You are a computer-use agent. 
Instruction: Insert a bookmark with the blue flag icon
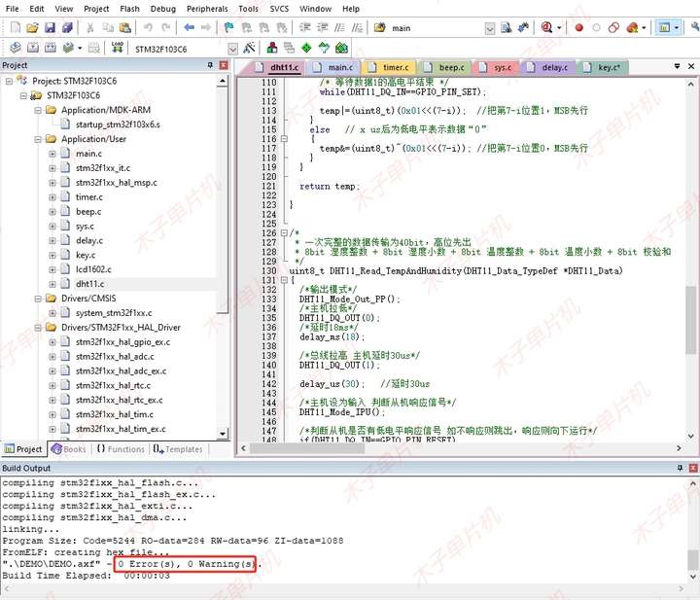228,27
